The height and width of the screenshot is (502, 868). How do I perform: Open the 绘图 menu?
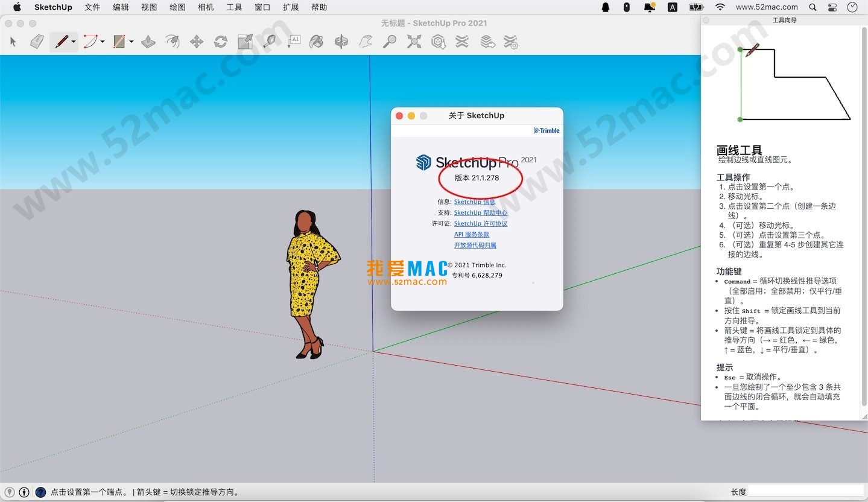pyautogui.click(x=177, y=7)
